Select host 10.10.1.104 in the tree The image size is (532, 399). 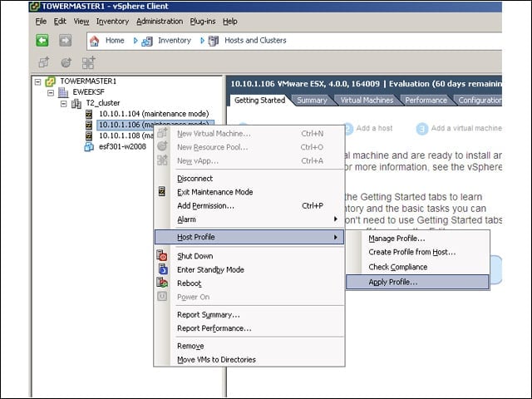[154, 114]
